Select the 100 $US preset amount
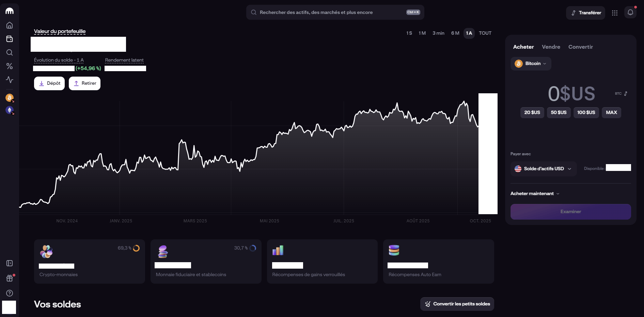Viewport: 644px width, 317px height. coord(586,112)
